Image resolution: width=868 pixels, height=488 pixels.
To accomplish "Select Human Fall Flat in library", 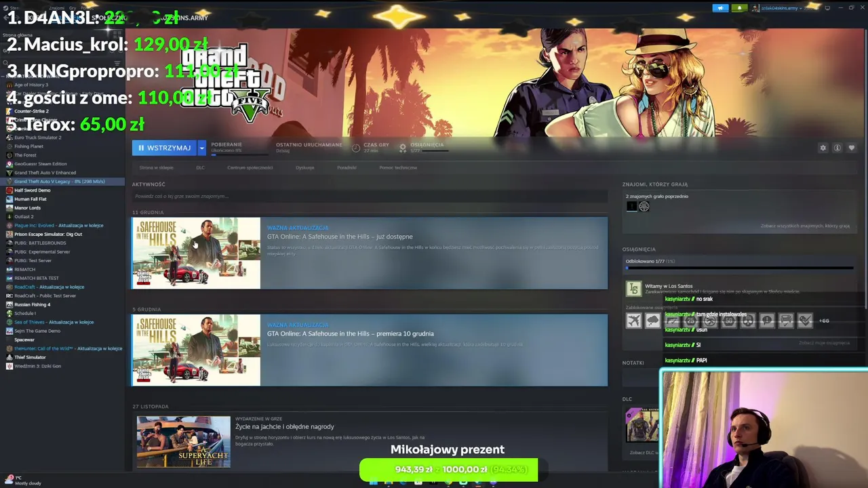I will pyautogui.click(x=31, y=199).
